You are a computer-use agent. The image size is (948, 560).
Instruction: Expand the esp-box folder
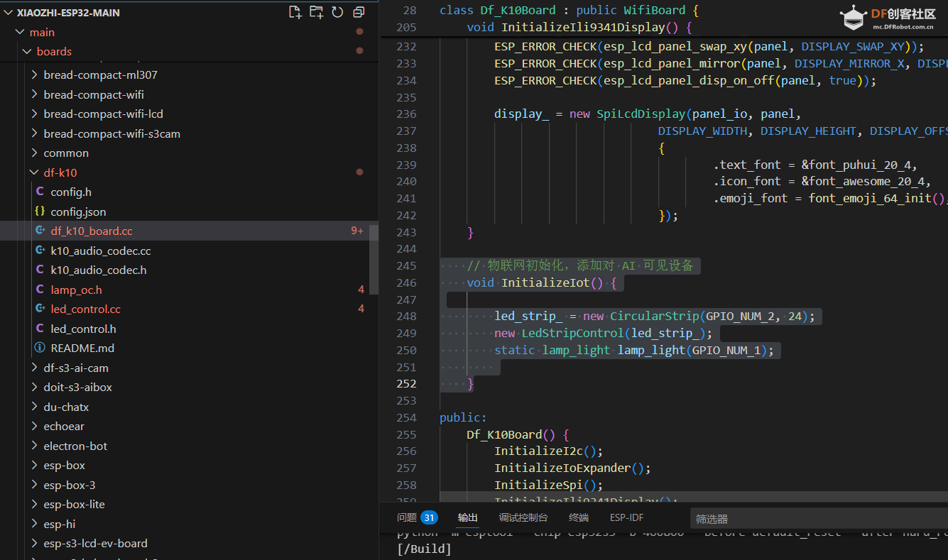tap(35, 466)
